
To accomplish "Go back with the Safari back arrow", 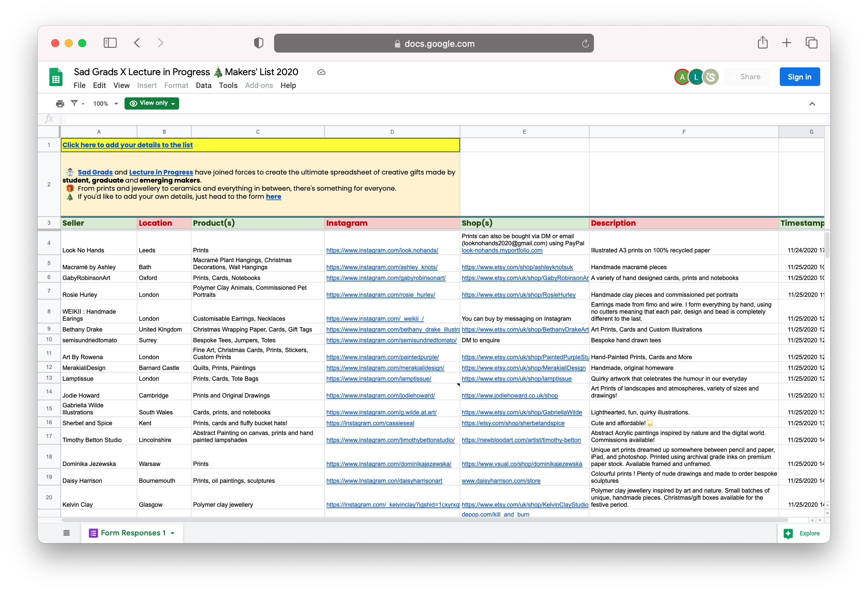I will [x=137, y=43].
